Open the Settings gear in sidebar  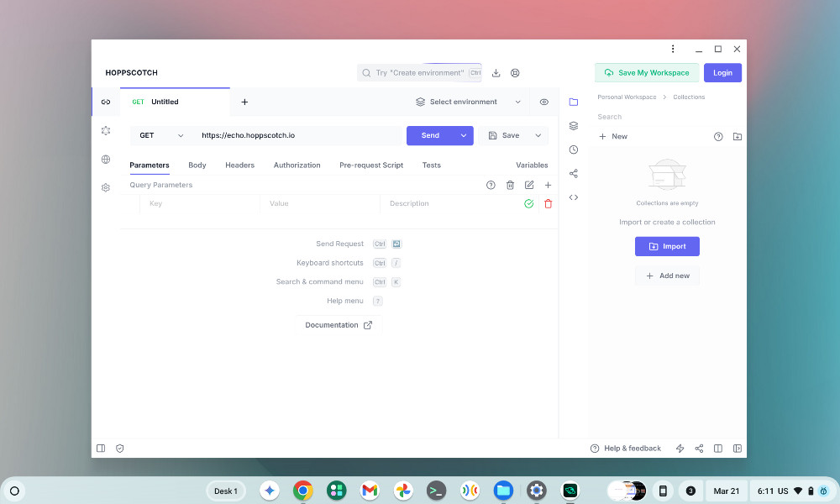click(x=106, y=187)
